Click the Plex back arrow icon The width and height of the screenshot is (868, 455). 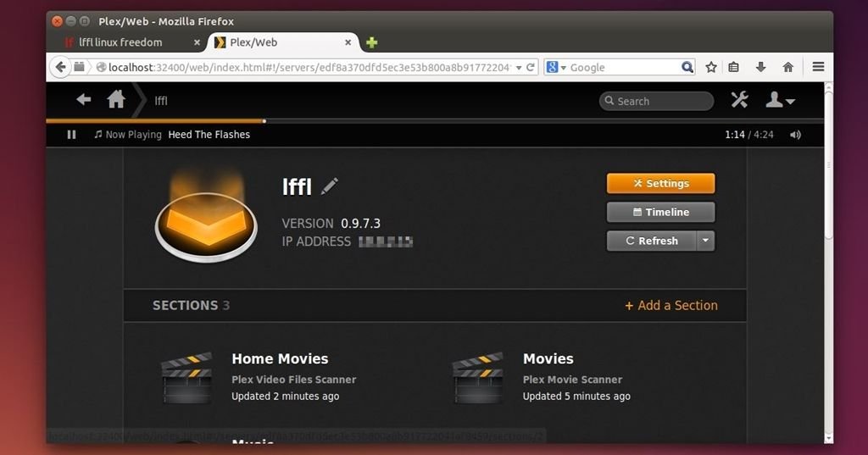click(x=84, y=100)
